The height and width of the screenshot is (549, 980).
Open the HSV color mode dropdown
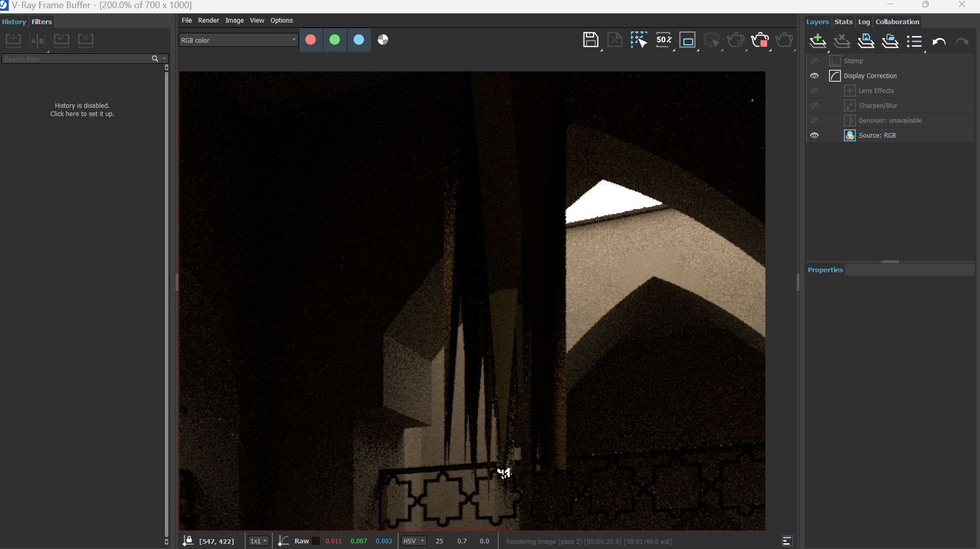[414, 541]
